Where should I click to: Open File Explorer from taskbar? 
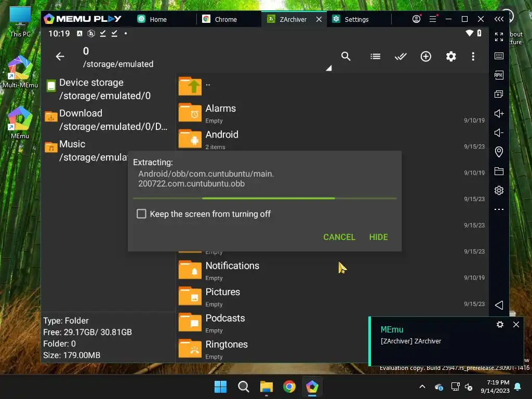(x=267, y=387)
